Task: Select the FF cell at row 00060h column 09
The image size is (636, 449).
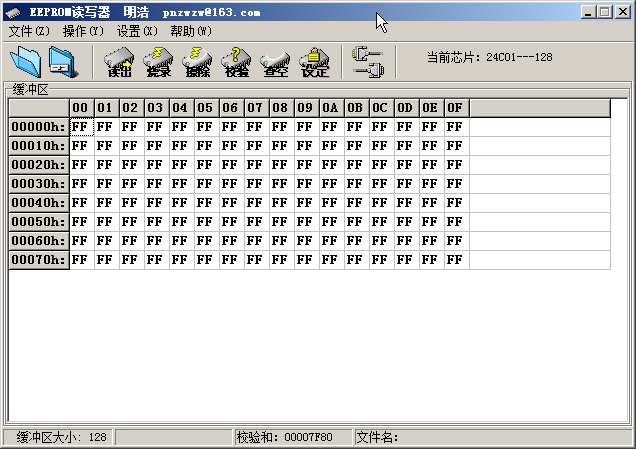Action: tap(307, 241)
